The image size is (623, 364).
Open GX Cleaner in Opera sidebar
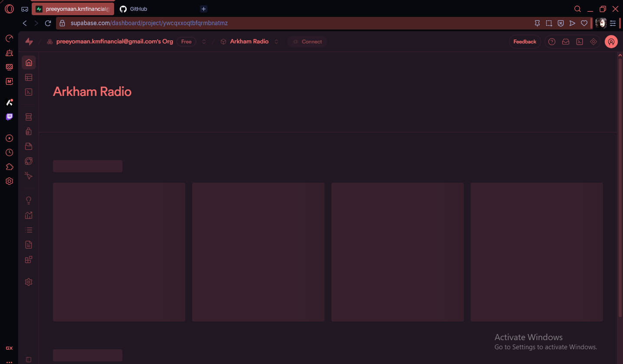(9, 53)
